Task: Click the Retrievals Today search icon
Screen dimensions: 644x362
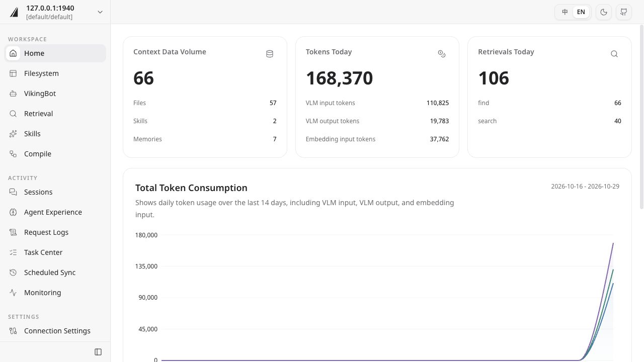Action: (614, 54)
